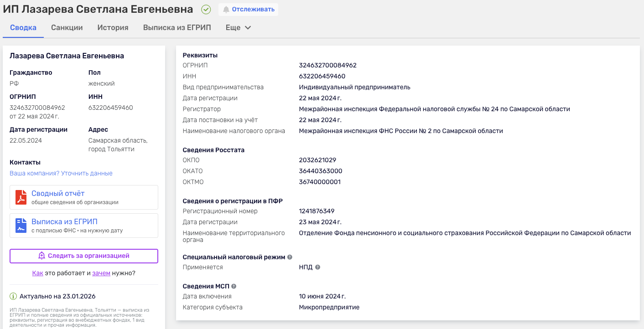The height and width of the screenshot is (329, 644).
Task: Click the зачем link
Action: point(101,273)
